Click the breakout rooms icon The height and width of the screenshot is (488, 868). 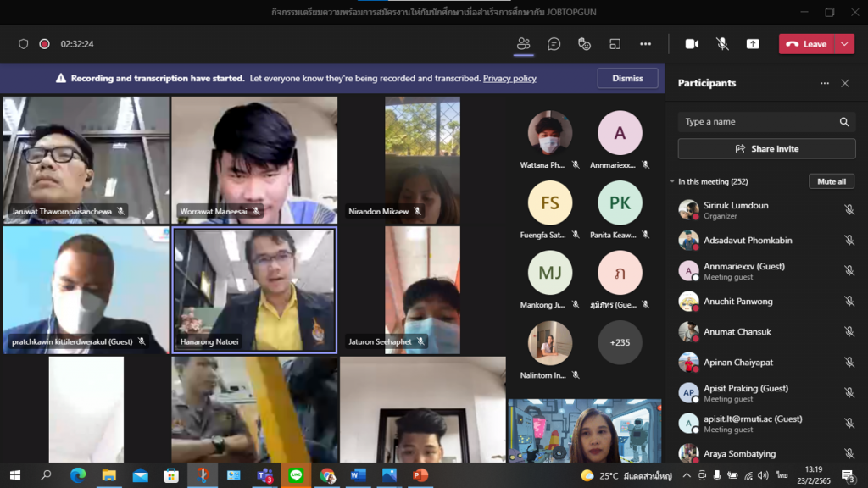pos(615,44)
